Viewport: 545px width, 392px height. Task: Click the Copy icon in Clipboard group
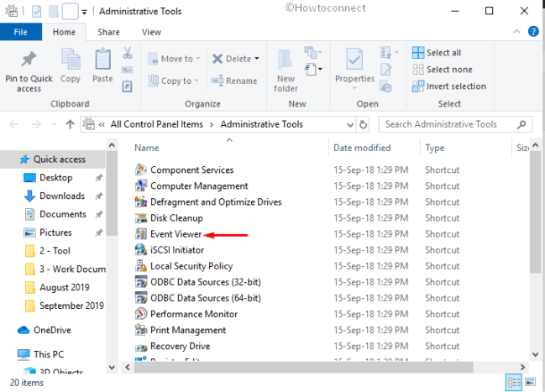[71, 59]
